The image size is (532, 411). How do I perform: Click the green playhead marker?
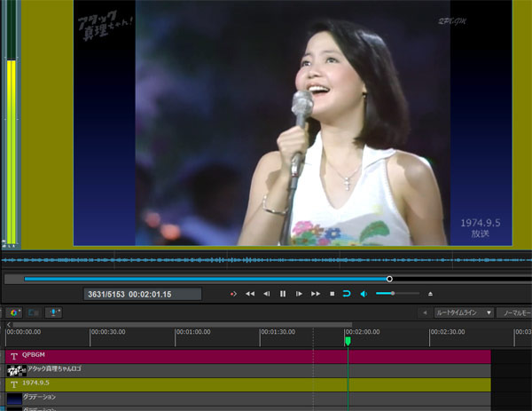tap(348, 341)
